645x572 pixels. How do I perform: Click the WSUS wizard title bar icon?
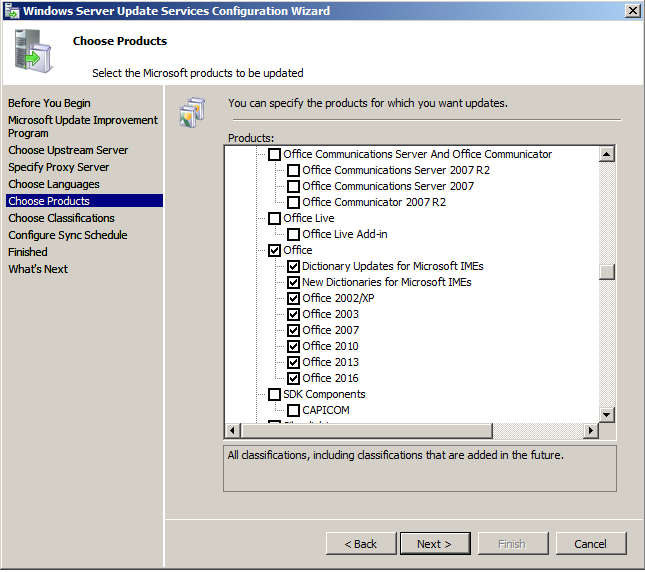point(12,11)
